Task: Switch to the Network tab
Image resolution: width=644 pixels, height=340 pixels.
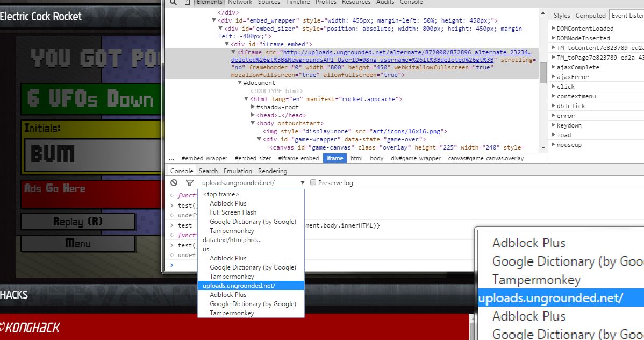Action: click(240, 2)
